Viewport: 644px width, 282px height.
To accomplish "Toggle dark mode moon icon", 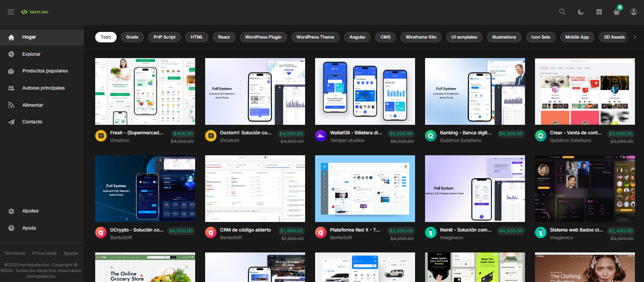I will [x=581, y=12].
